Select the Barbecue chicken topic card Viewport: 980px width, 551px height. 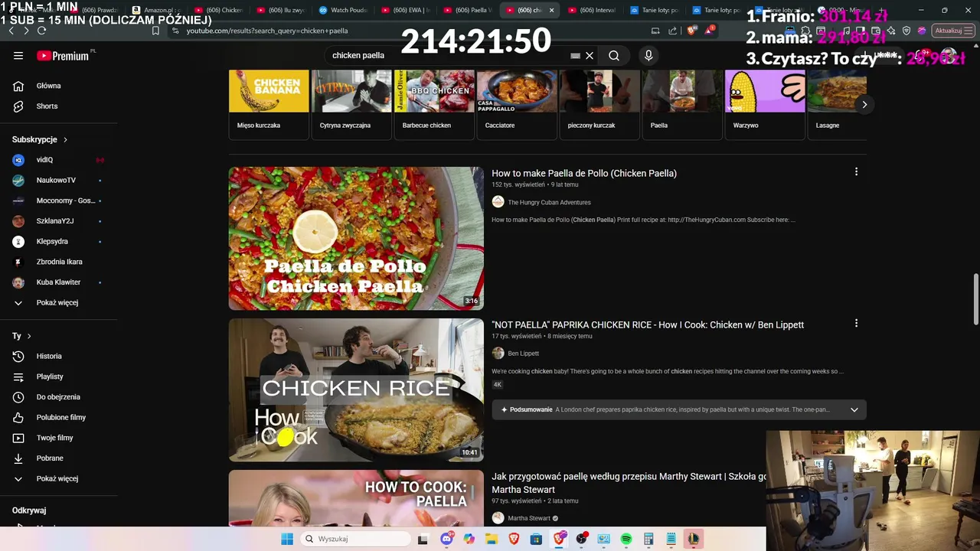click(x=434, y=104)
